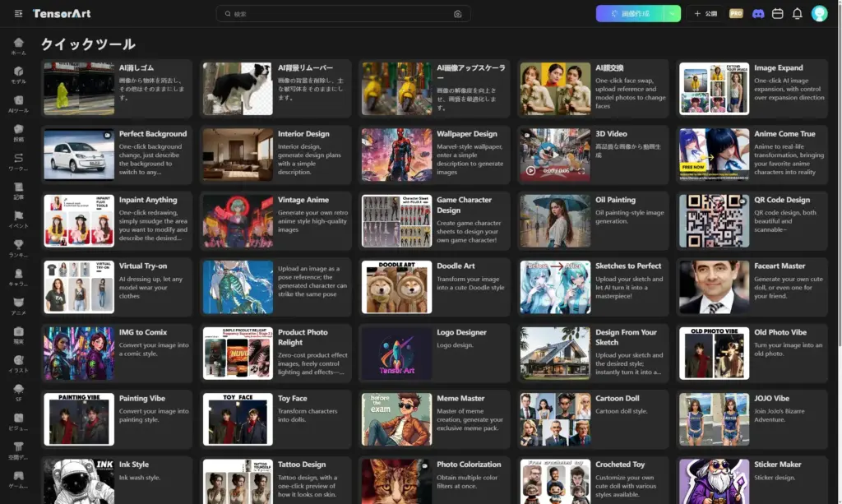Screen dimensions: 842x504
Task: Click the Design From Your Sketch title
Action: (x=626, y=337)
